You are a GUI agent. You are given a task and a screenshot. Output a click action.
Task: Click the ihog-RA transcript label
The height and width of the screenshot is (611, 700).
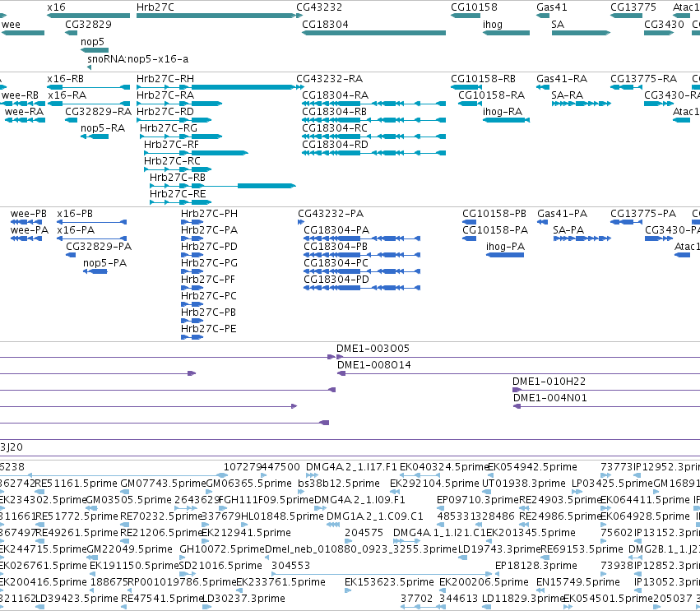[x=503, y=112]
